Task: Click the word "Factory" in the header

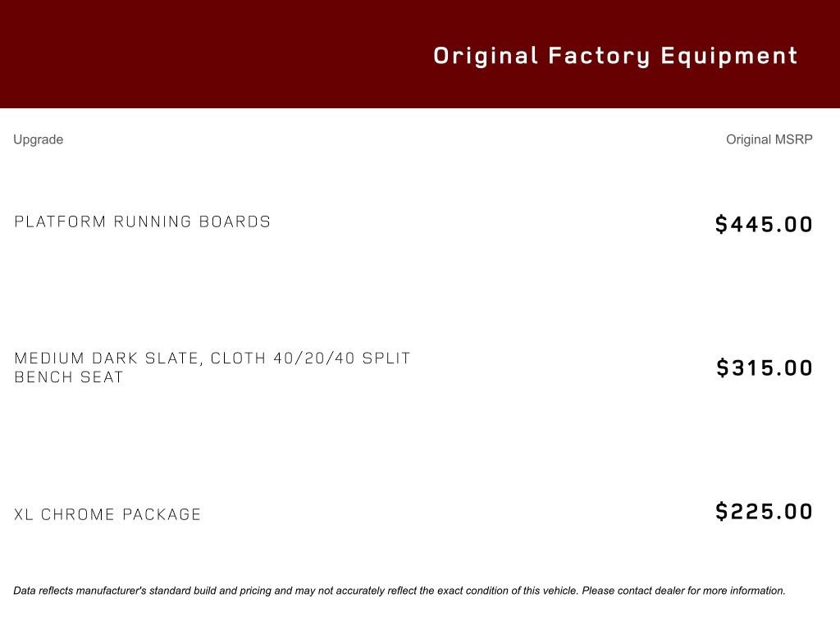Action: point(599,56)
